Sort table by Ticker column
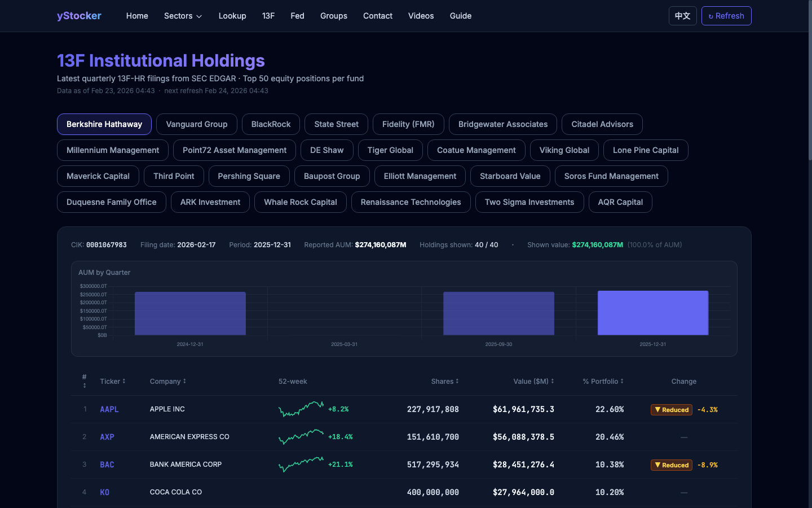This screenshot has height=508, width=812. pos(112,382)
